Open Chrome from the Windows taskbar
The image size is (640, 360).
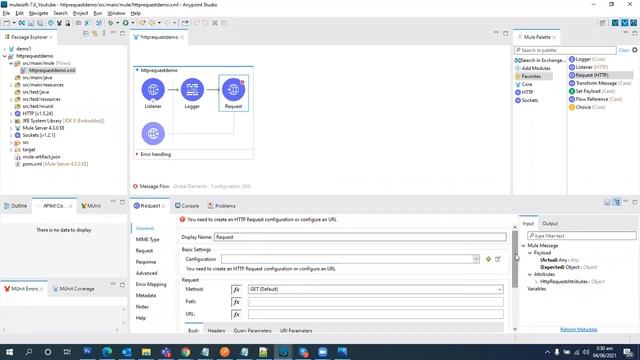pos(185,351)
